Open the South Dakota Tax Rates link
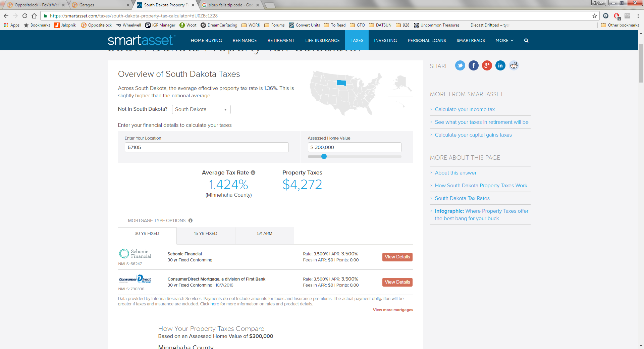This screenshot has width=644, height=349. pos(462,198)
